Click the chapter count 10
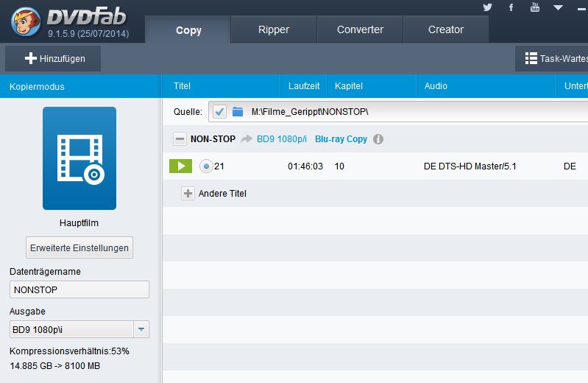Image resolution: width=588 pixels, height=383 pixels. (339, 166)
